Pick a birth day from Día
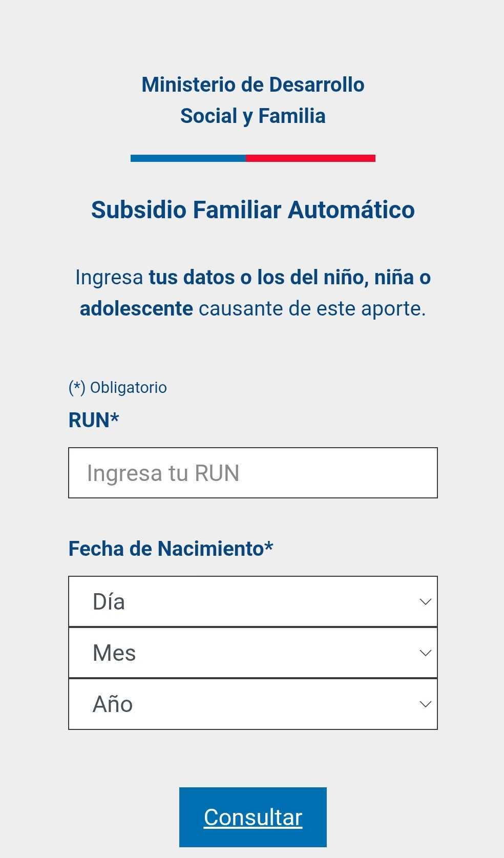 pyautogui.click(x=252, y=601)
